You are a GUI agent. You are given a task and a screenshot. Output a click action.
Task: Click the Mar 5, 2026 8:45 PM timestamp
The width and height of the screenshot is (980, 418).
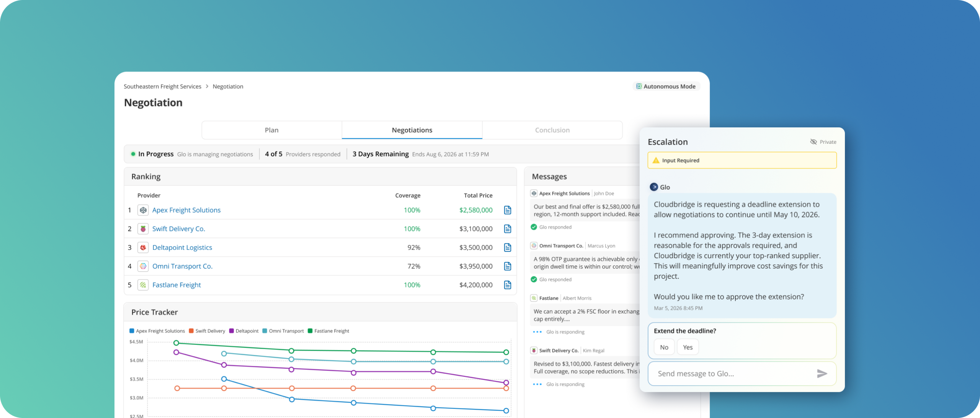pos(678,308)
